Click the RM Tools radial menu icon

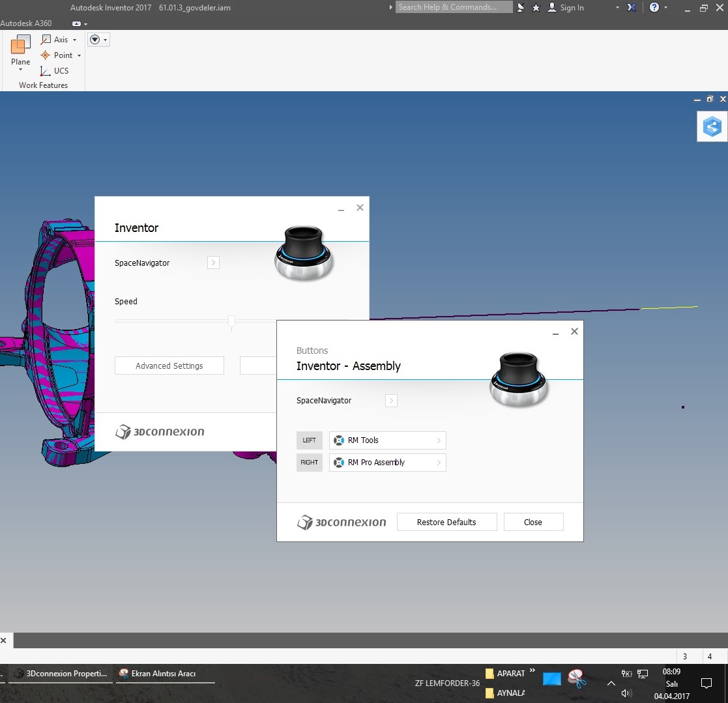click(339, 440)
